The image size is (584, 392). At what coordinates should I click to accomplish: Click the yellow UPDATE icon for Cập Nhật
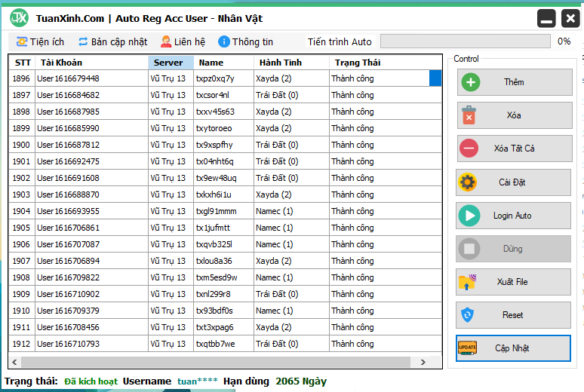[x=469, y=348]
